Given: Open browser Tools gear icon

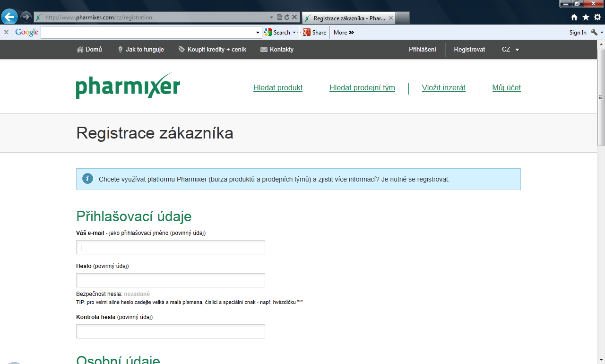Looking at the screenshot, I should [597, 17].
